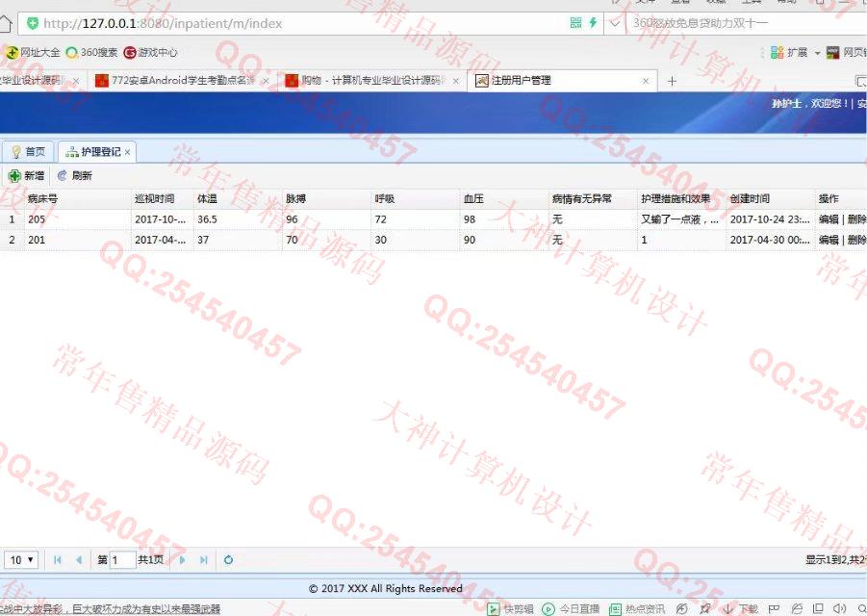Screen dimensions: 867x616
Task: Open the page size dropdown showing 10
Action: pyautogui.click(x=21, y=560)
